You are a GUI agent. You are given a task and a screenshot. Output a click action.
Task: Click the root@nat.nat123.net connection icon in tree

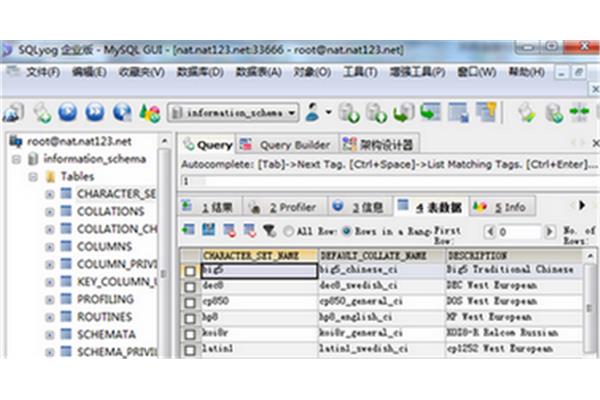pyautogui.click(x=16, y=141)
